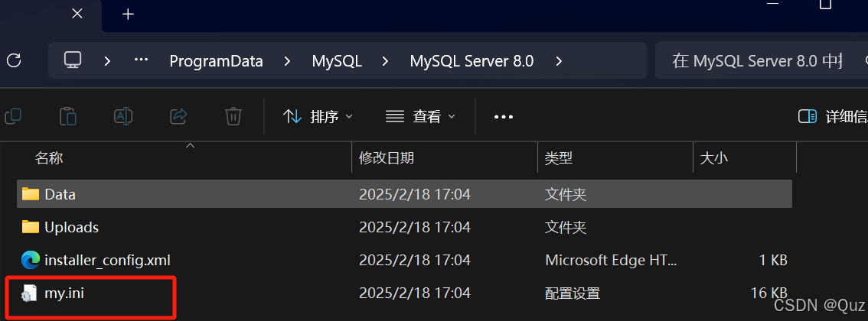Open the 排序 sort dropdown
The width and height of the screenshot is (868, 321).
[x=318, y=117]
